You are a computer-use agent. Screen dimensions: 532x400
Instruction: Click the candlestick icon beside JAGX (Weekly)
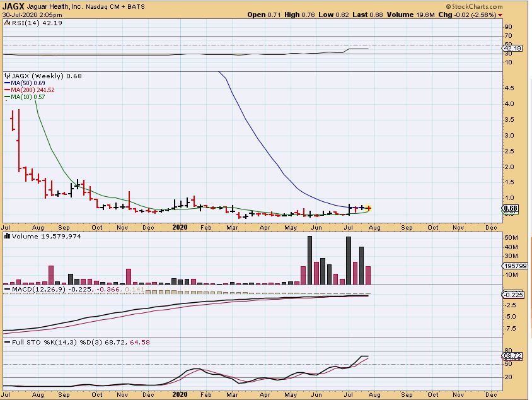pyautogui.click(x=7, y=76)
